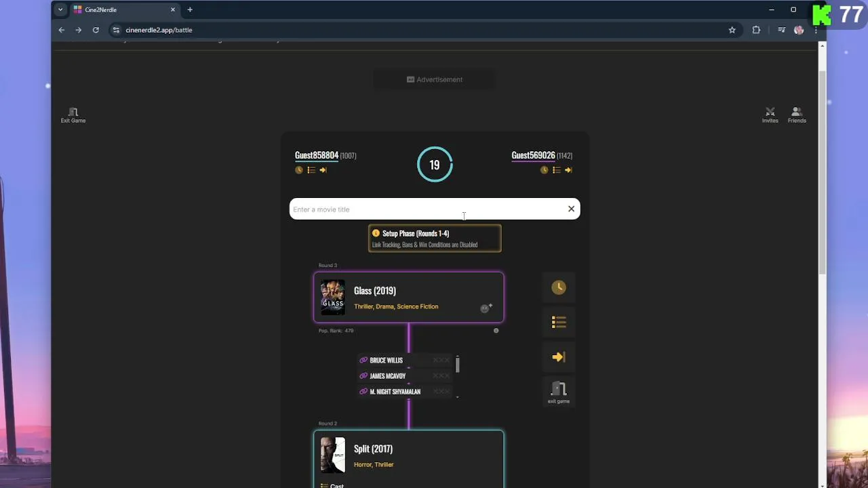Open Guest858804 player profile
Screen dimensions: 868x488
click(x=316, y=155)
